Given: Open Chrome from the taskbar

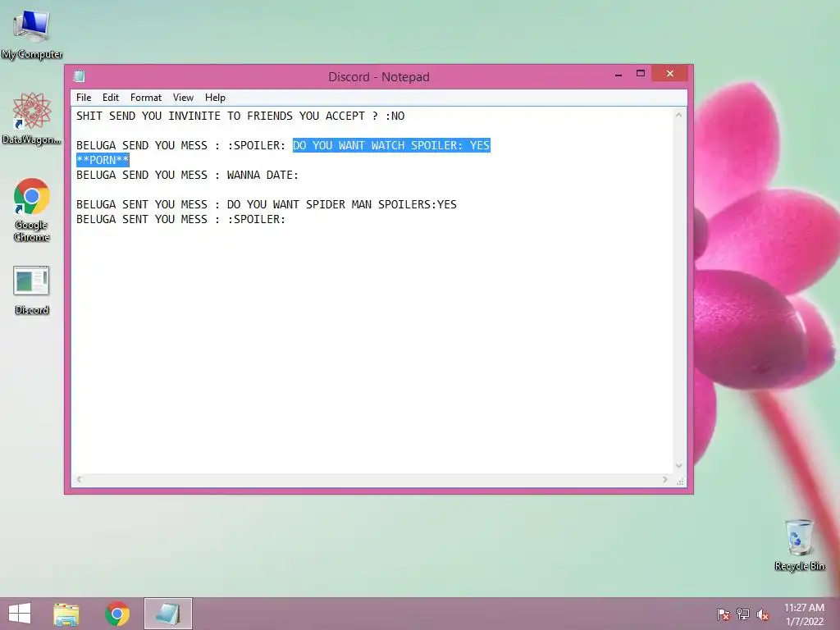Looking at the screenshot, I should 117,614.
